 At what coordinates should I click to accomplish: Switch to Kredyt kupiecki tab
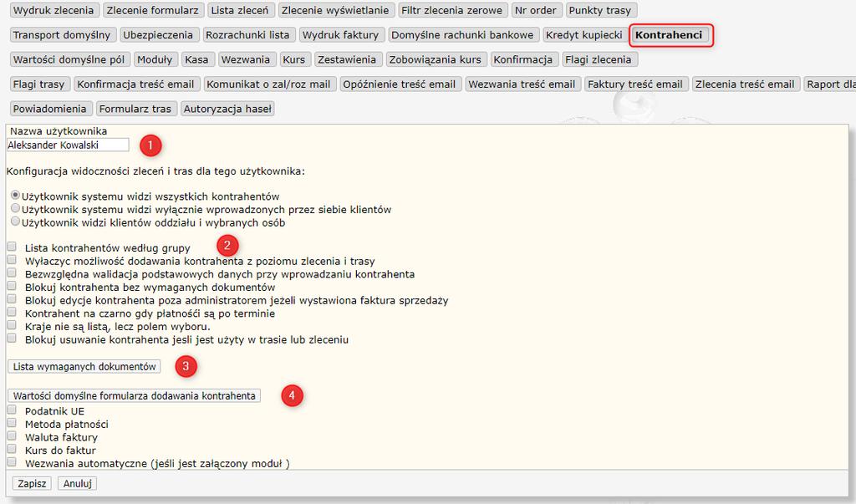584,35
